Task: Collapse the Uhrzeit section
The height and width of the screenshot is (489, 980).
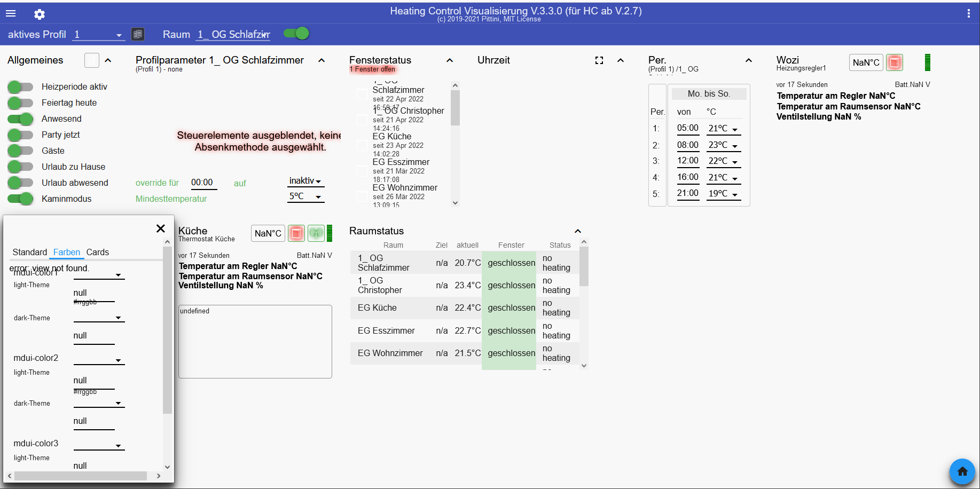Action: [x=621, y=60]
